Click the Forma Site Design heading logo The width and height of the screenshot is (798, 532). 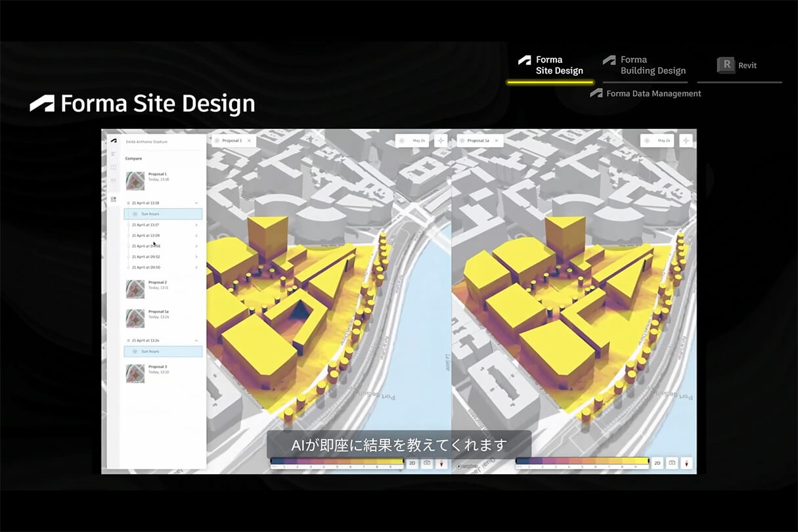pyautogui.click(x=42, y=104)
